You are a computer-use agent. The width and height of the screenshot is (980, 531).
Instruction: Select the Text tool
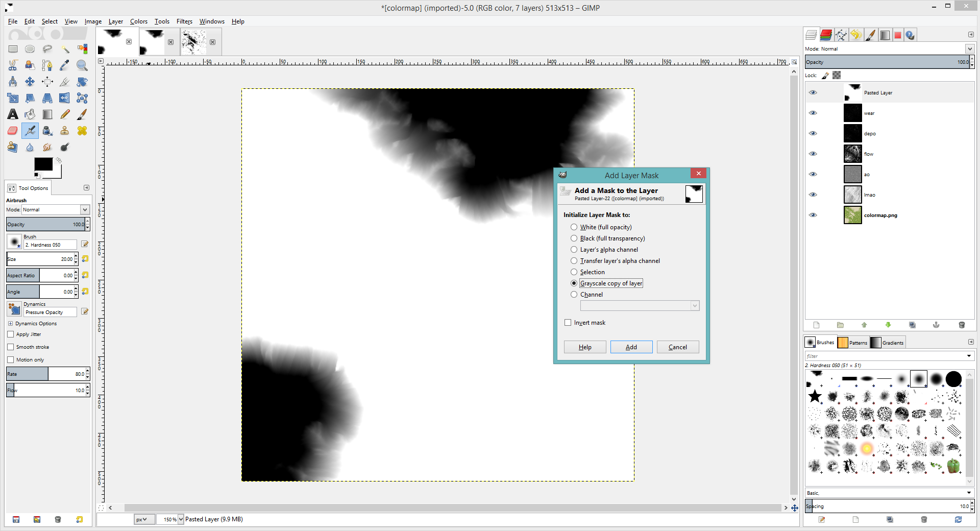[13, 114]
